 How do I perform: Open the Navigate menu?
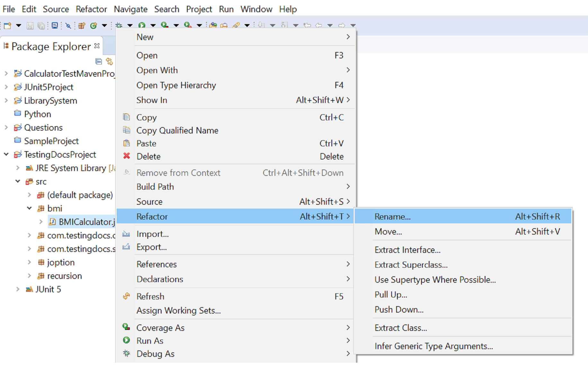tap(130, 9)
